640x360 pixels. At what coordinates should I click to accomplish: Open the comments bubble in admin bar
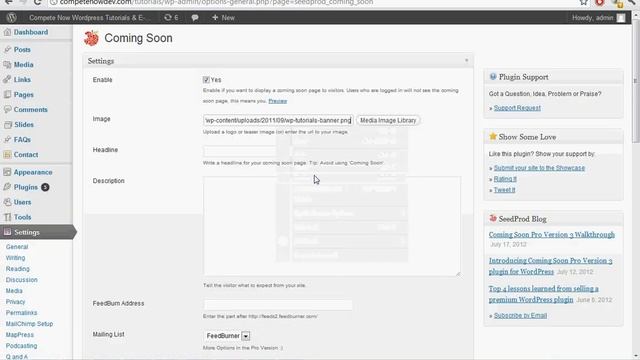click(x=195, y=18)
